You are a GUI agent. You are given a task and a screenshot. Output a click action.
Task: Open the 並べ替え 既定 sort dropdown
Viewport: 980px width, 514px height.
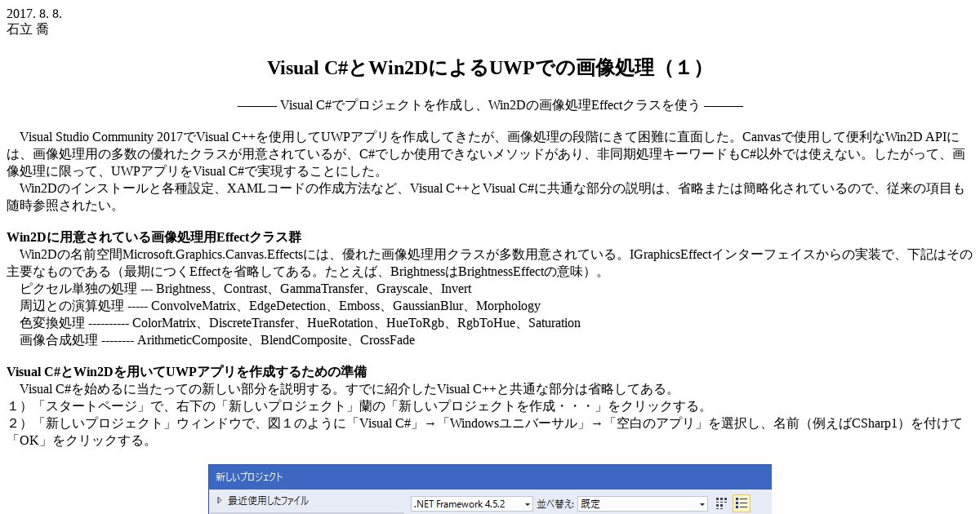tap(642, 504)
